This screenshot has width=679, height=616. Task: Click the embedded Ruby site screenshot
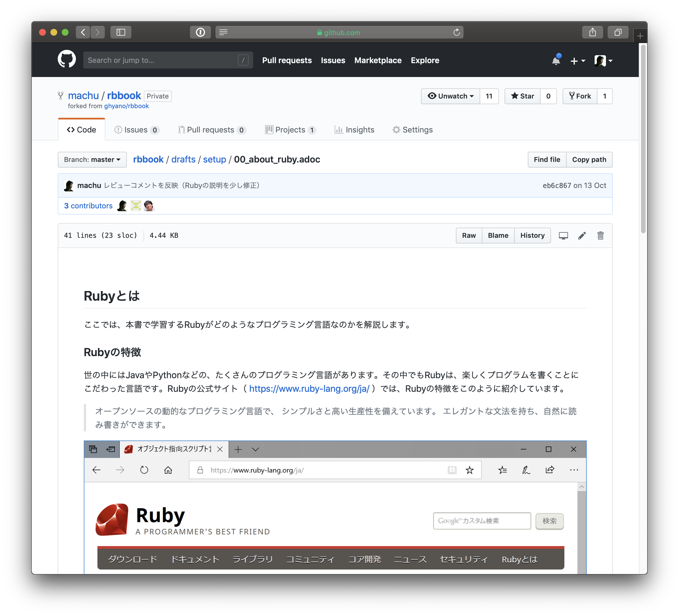tap(335, 507)
